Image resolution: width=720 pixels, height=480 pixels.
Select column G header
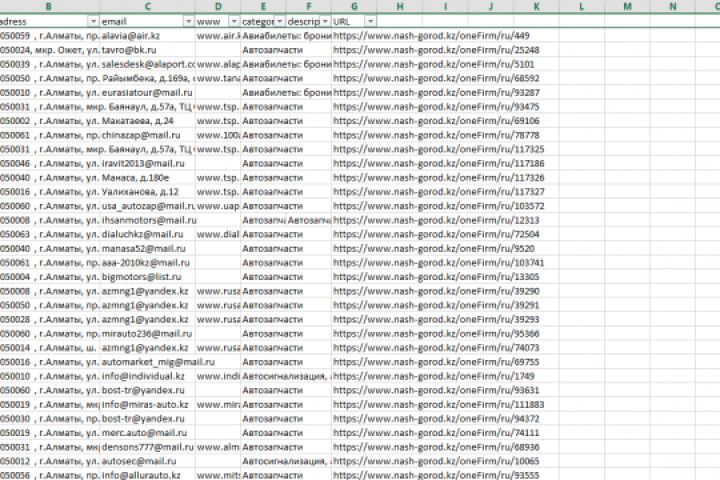(354, 6)
